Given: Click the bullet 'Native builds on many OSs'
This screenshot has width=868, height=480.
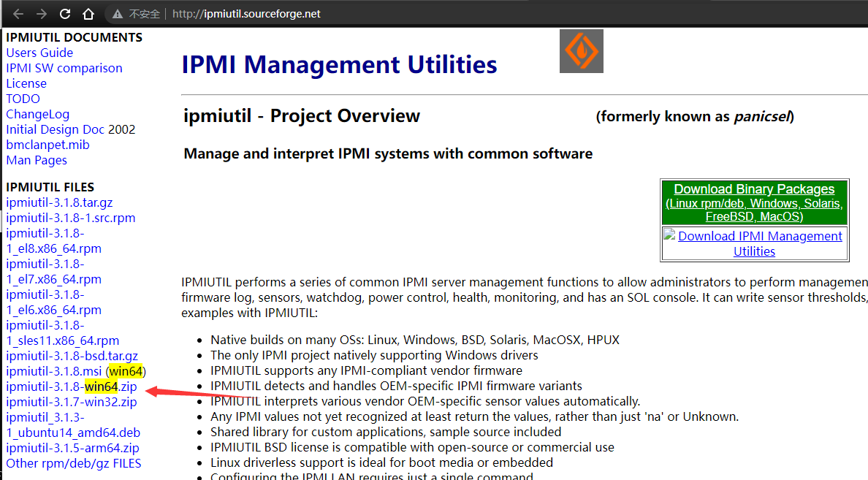Looking at the screenshot, I should pos(414,340).
